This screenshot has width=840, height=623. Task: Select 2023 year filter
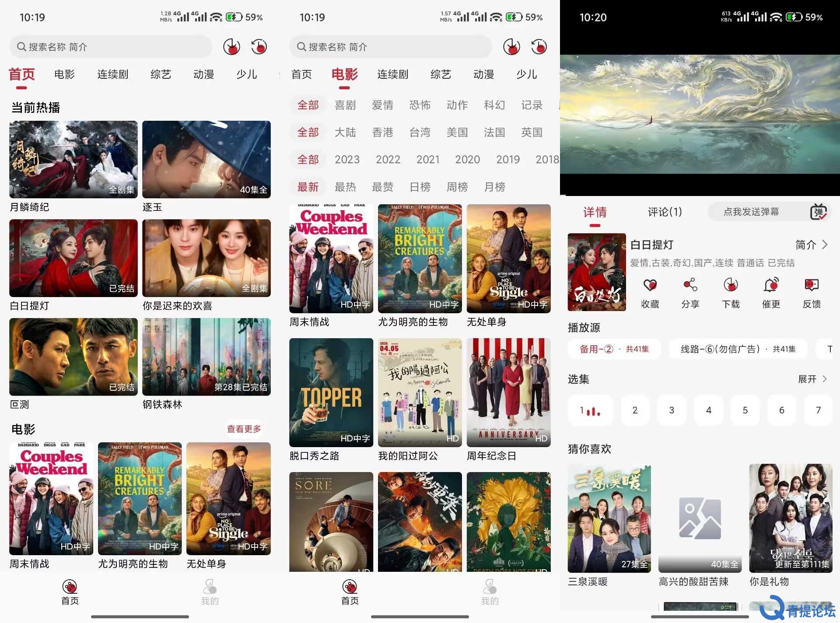pyautogui.click(x=347, y=160)
